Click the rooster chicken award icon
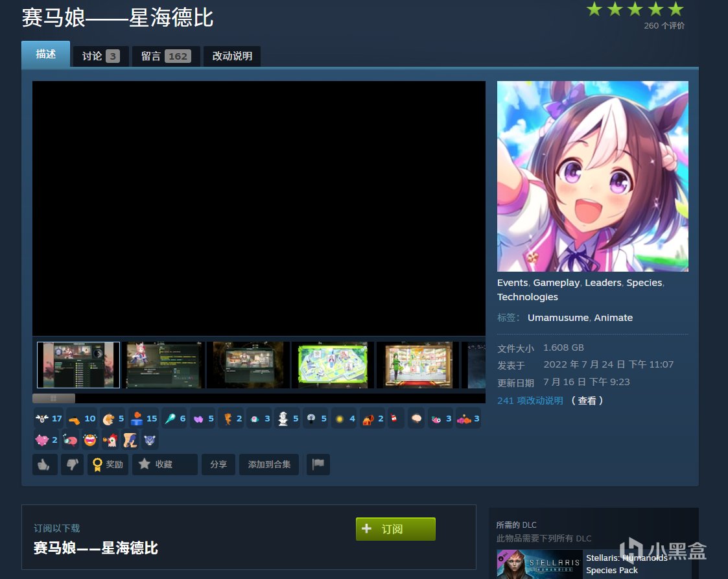Image resolution: width=728 pixels, height=579 pixels. point(110,439)
